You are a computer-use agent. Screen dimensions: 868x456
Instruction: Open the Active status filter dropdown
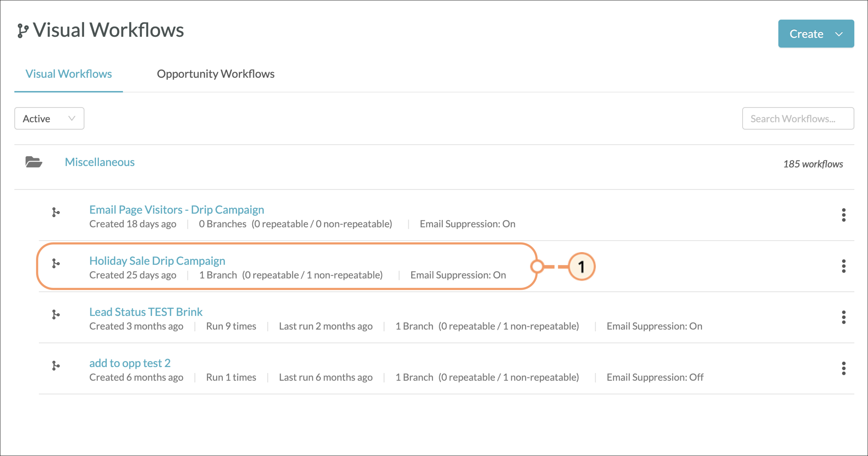click(49, 119)
